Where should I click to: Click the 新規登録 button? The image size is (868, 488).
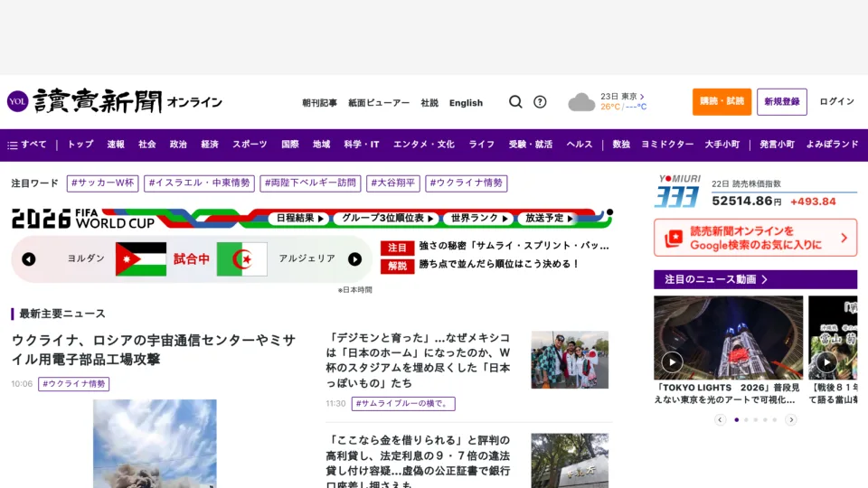781,102
